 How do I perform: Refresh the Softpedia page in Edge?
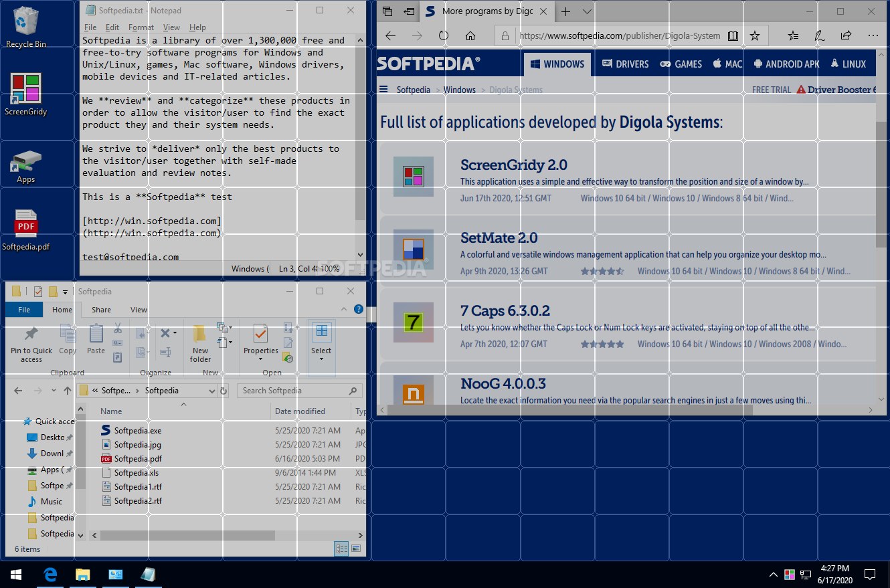tap(444, 36)
